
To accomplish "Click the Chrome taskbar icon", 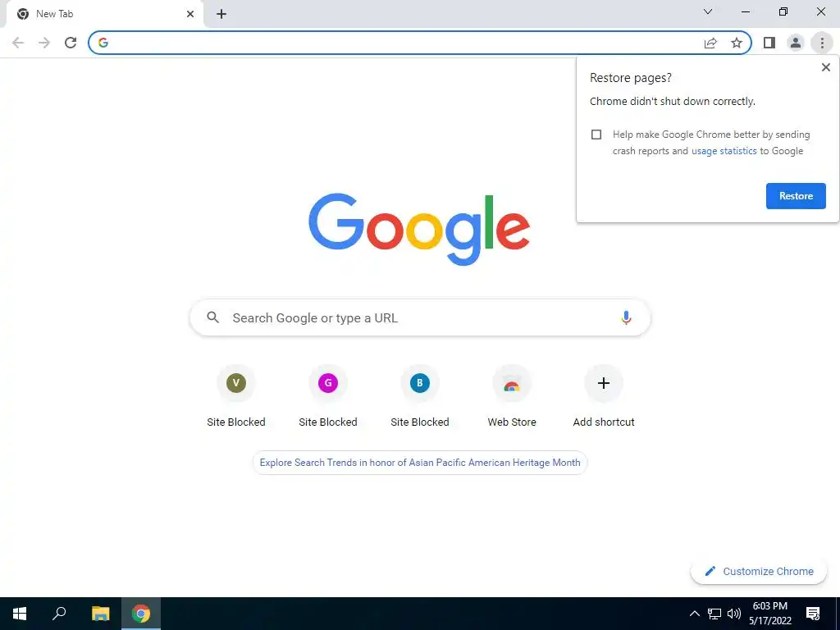I will tap(141, 614).
